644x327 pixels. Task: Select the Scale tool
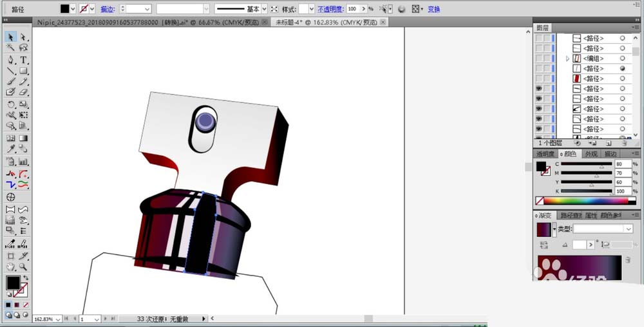(x=23, y=105)
